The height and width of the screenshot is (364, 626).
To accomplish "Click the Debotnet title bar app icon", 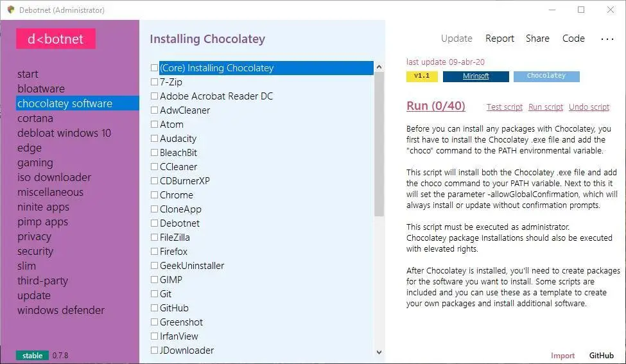I will [11, 10].
